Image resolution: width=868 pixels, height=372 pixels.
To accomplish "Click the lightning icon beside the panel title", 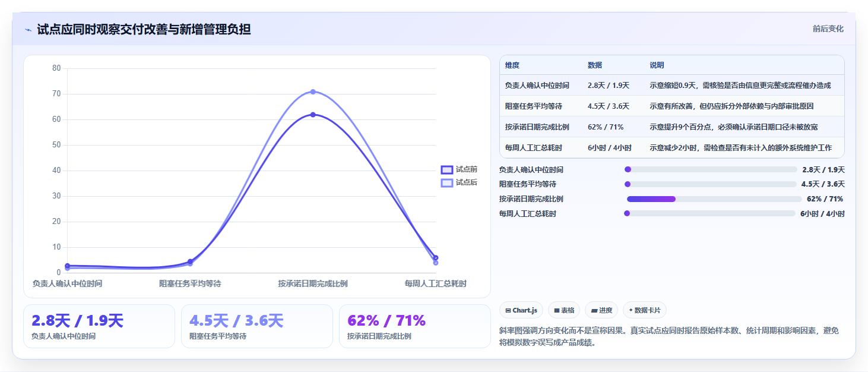I will (x=28, y=30).
